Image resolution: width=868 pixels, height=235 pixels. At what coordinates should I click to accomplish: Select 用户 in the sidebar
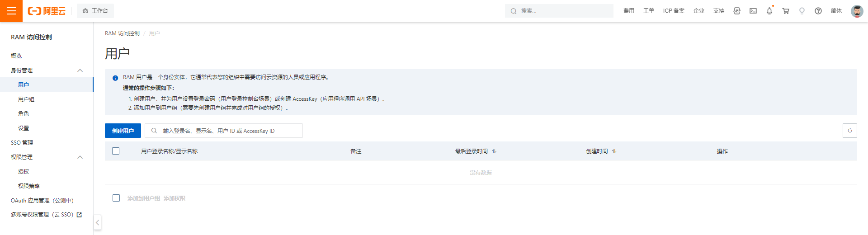pyautogui.click(x=47, y=85)
